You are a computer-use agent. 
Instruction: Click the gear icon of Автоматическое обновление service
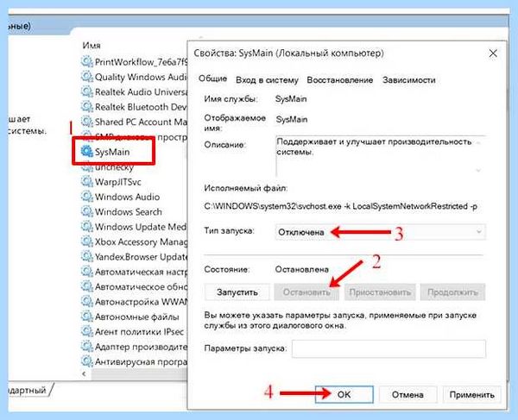[x=87, y=286]
